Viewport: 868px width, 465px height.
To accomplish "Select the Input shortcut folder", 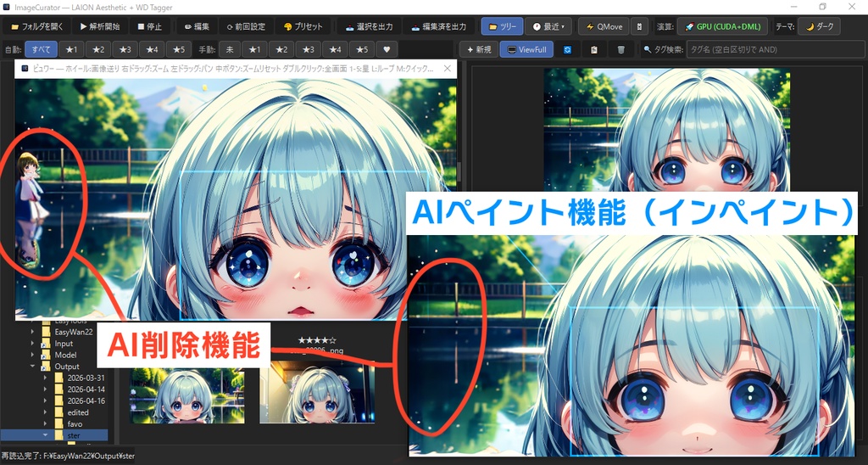I will 64,344.
